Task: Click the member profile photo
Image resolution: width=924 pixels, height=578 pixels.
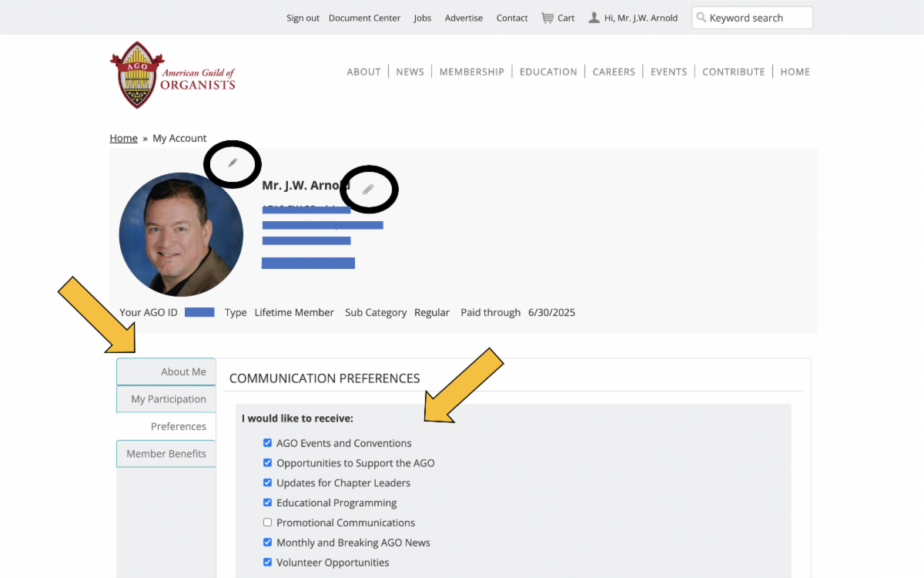Action: tap(181, 234)
